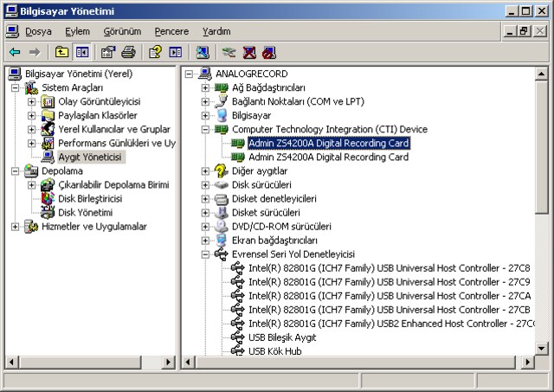The height and width of the screenshot is (392, 554).
Task: Collapse Computer Technology Integration (CTI) Device node
Action: click(x=205, y=129)
